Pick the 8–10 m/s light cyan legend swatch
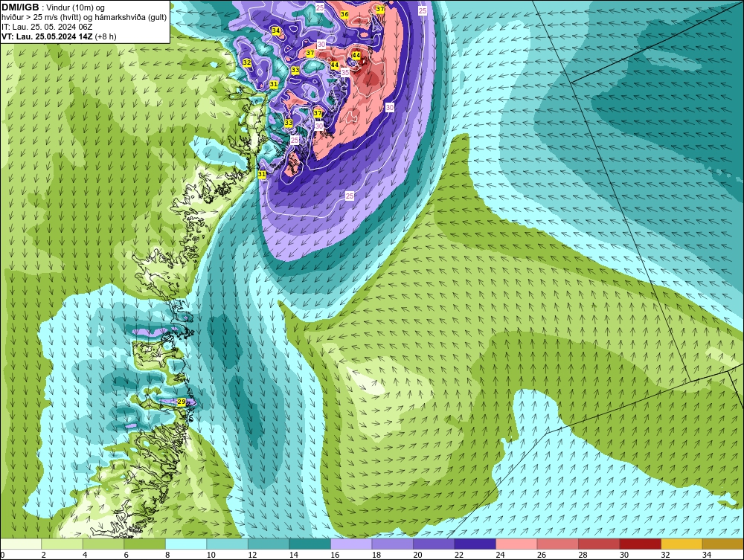 click(186, 544)
